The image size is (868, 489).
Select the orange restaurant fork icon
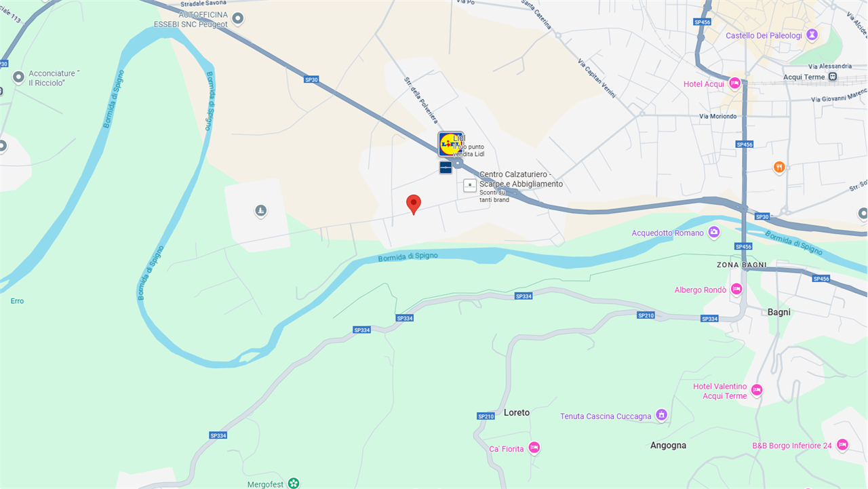click(x=779, y=167)
